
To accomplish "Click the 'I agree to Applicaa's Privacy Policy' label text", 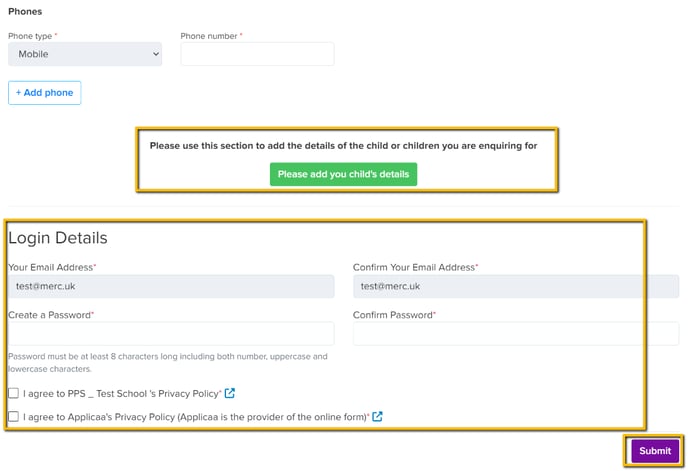I will (x=195, y=417).
